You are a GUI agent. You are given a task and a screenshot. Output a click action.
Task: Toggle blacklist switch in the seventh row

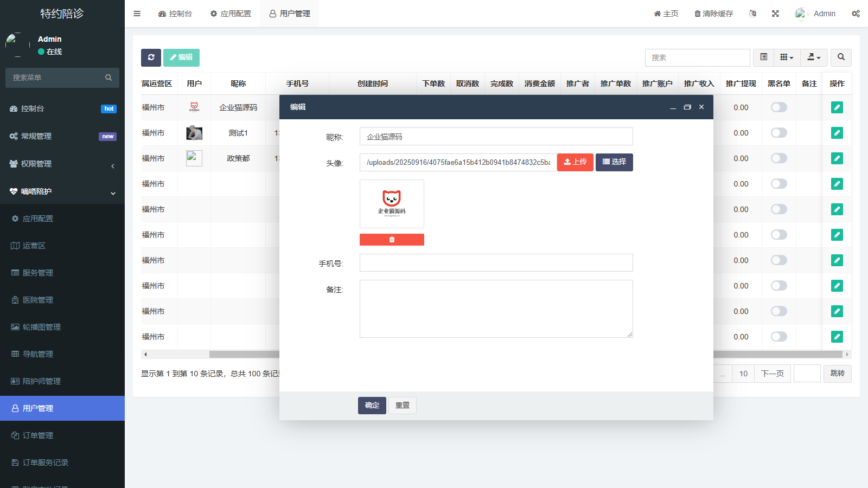(779, 260)
